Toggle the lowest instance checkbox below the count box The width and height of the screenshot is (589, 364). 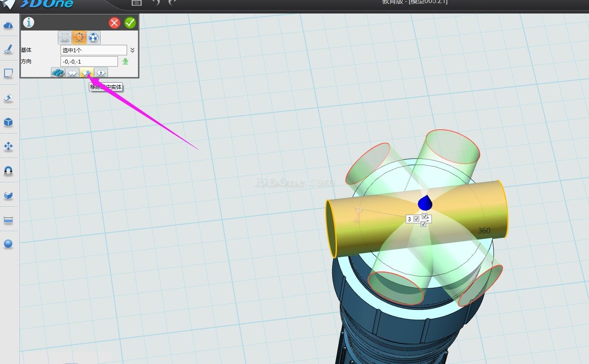423,224
